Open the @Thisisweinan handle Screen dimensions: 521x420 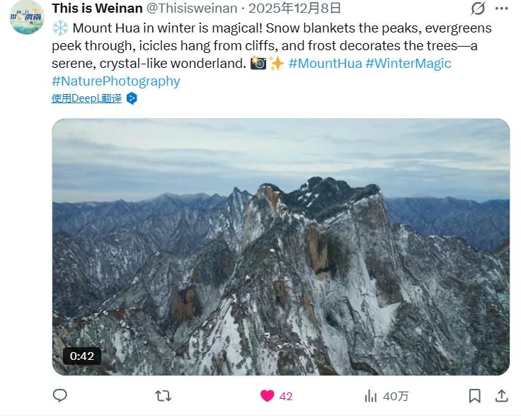tap(192, 8)
